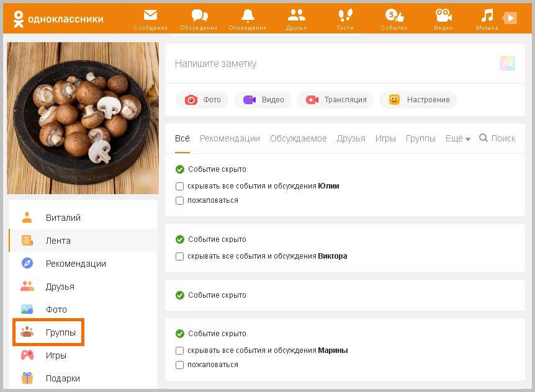
Task: Switch to Друзья feed tab
Action: coord(351,138)
